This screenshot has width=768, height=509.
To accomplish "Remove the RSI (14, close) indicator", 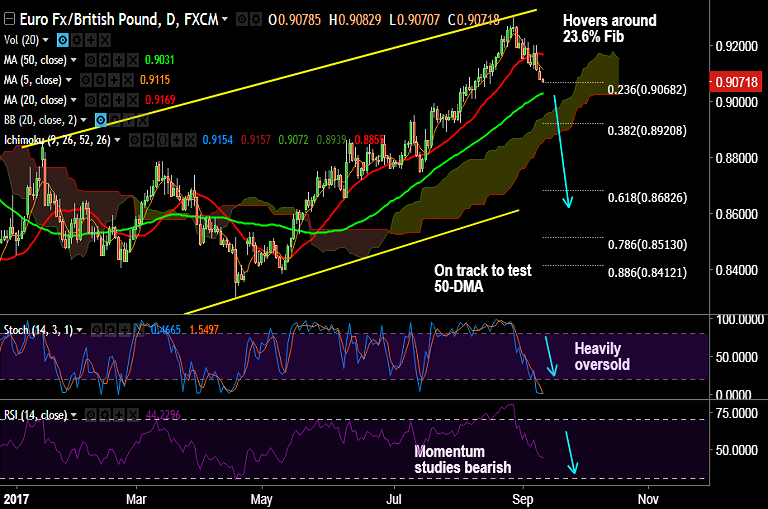I will click(133, 415).
